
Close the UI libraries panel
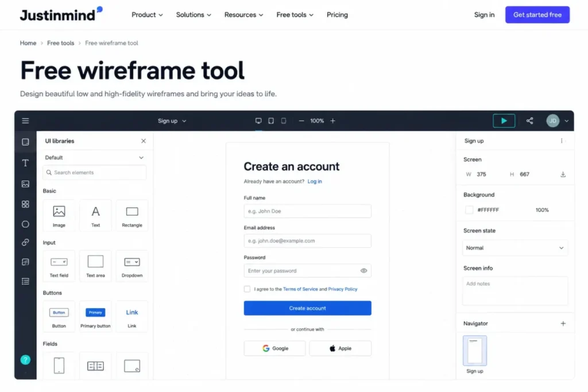coord(143,141)
